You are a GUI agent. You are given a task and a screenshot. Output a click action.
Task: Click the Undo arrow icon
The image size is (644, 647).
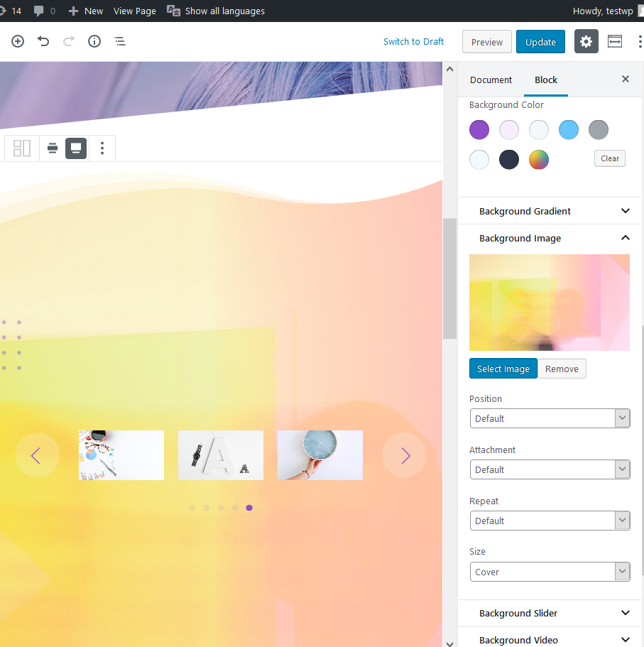click(x=43, y=41)
